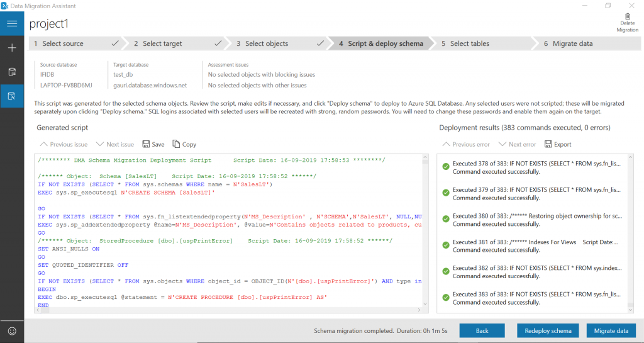The width and height of the screenshot is (644, 343).
Task: Click the Deployment results heading
Action: (x=525, y=128)
